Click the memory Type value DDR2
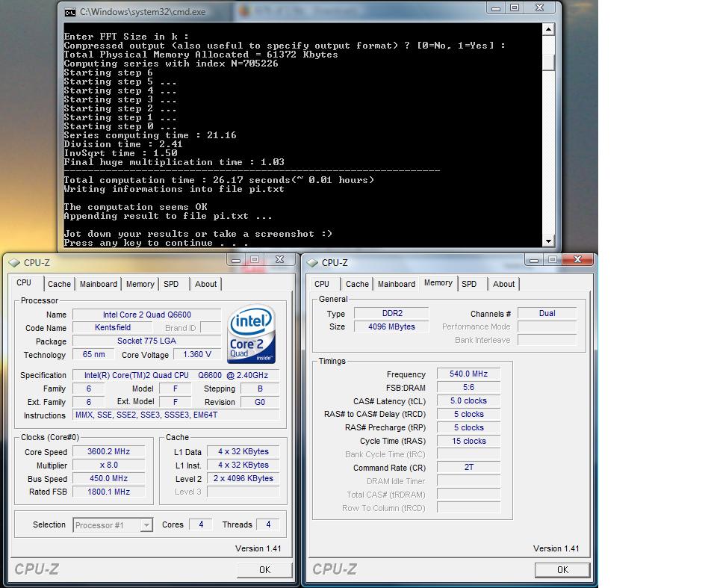Viewport: 717px width, 588px height. click(392, 314)
